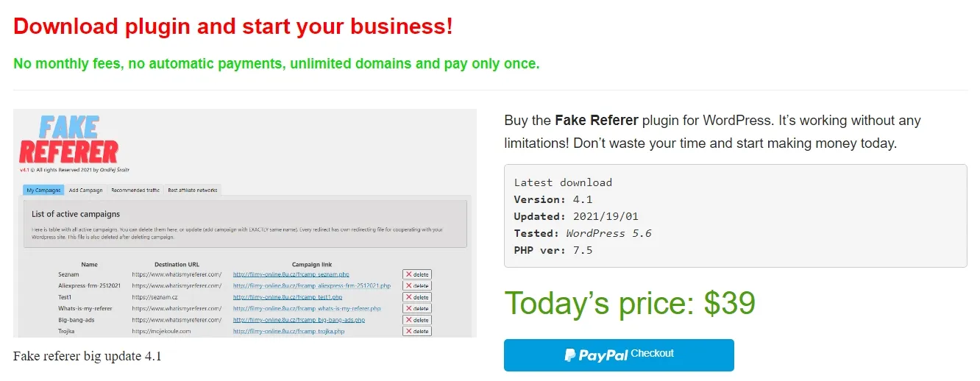Screen dimensions: 980x381
Task: Click the Fake Referer logo in screenshot
Action: click(68, 140)
